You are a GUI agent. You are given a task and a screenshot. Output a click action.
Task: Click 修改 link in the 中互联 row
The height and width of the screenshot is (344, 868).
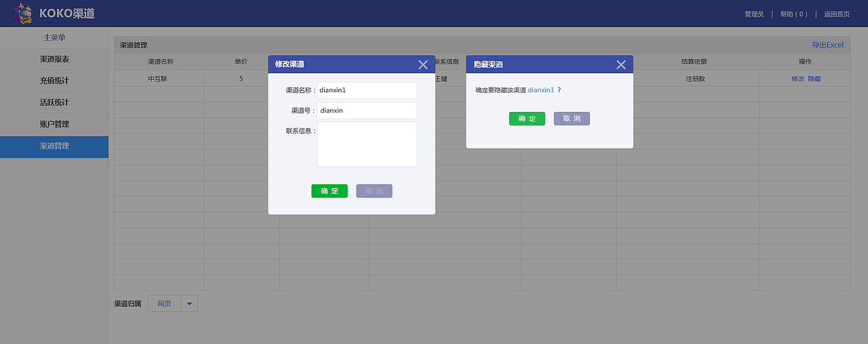(x=797, y=79)
